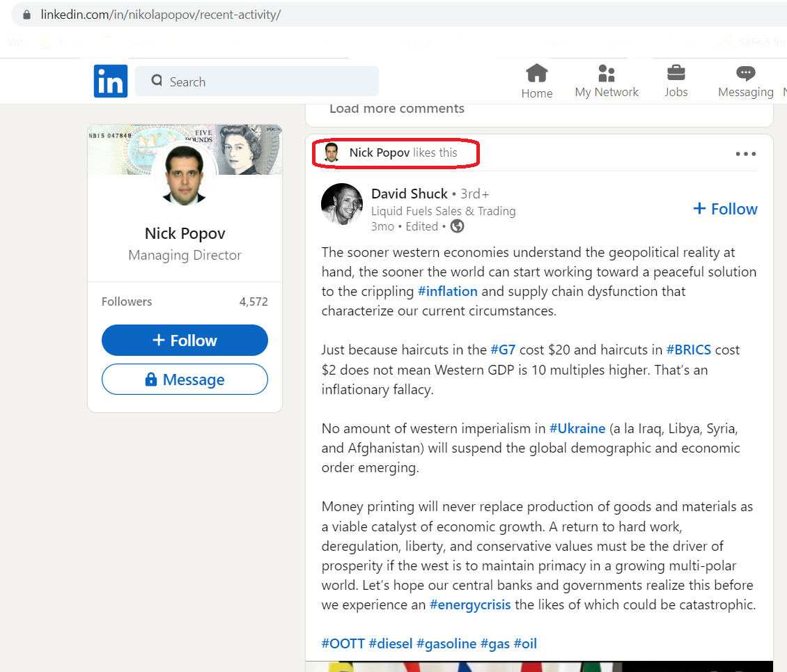Click the 'Liquid Fuels Sales & Trading' headline
The image size is (787, 672).
click(x=443, y=211)
